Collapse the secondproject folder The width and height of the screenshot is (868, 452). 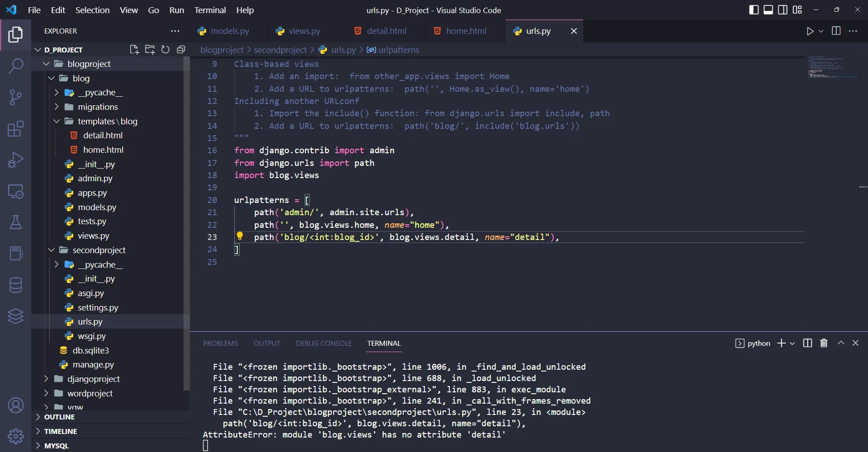tap(52, 250)
